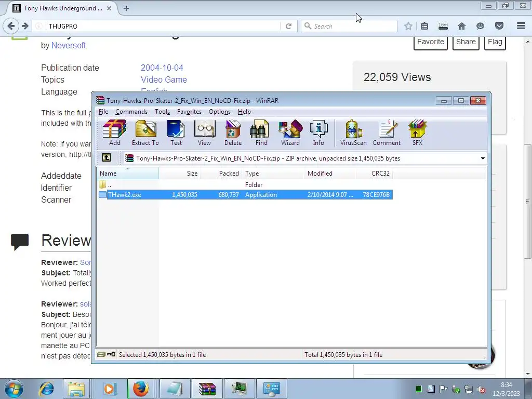Viewport: 532px width, 399px height.
Task: Open a new Firefox tab
Action: click(x=126, y=8)
